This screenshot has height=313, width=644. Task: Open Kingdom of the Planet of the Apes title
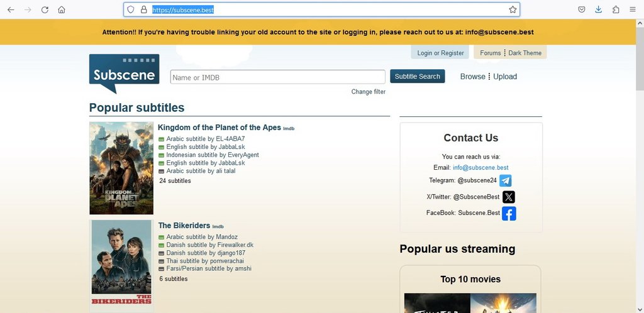pyautogui.click(x=219, y=128)
